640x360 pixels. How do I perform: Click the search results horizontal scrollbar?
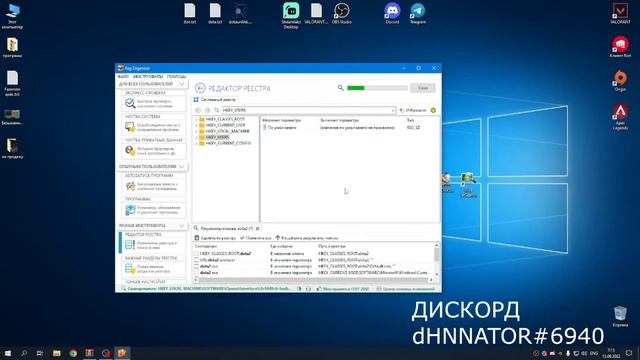(x=313, y=280)
